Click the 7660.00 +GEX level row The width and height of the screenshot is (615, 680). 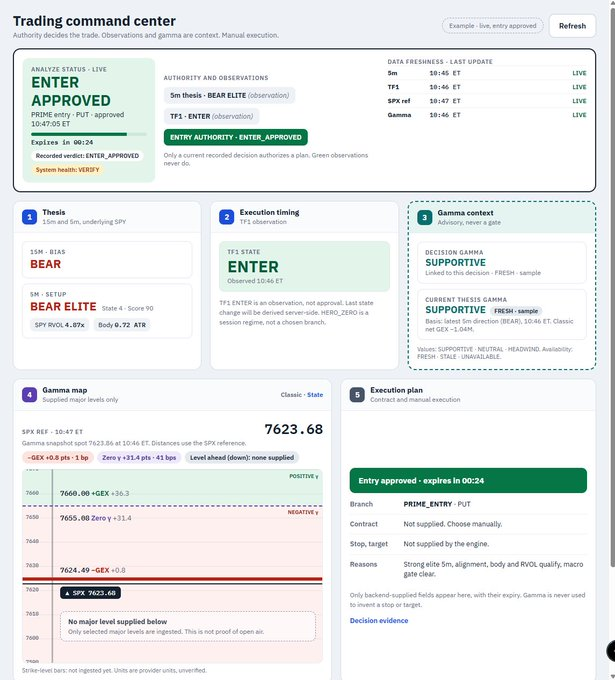point(95,493)
